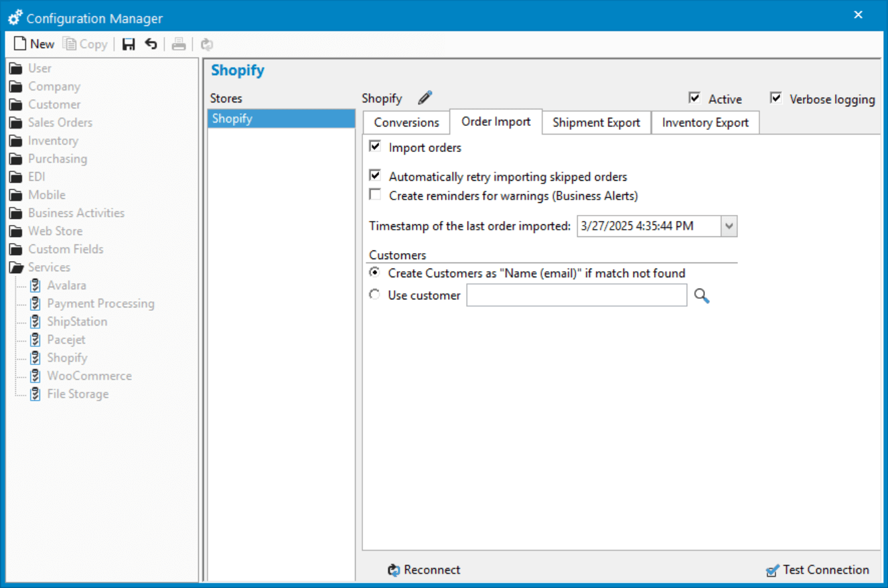This screenshot has width=888, height=588.
Task: Click the Refresh toolbar icon
Action: (x=207, y=44)
